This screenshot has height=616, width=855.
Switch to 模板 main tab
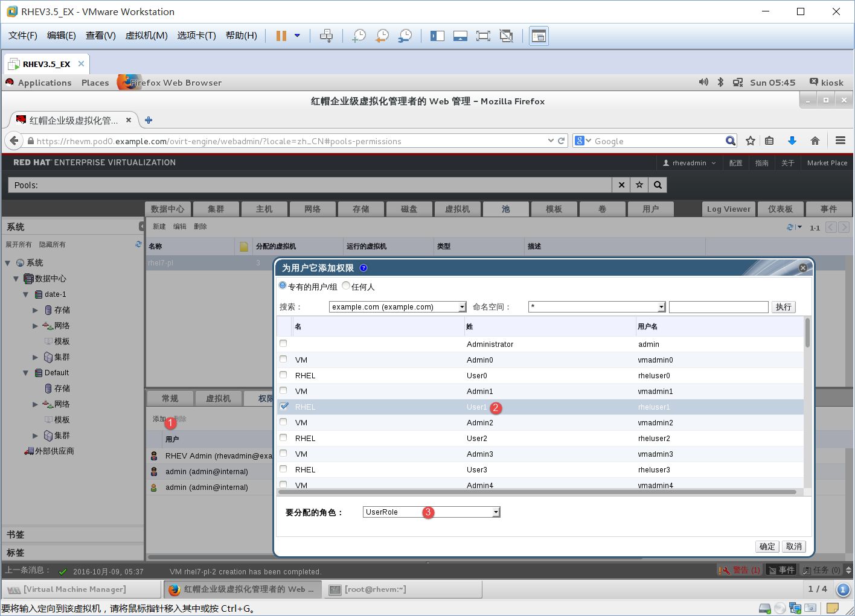[554, 209]
